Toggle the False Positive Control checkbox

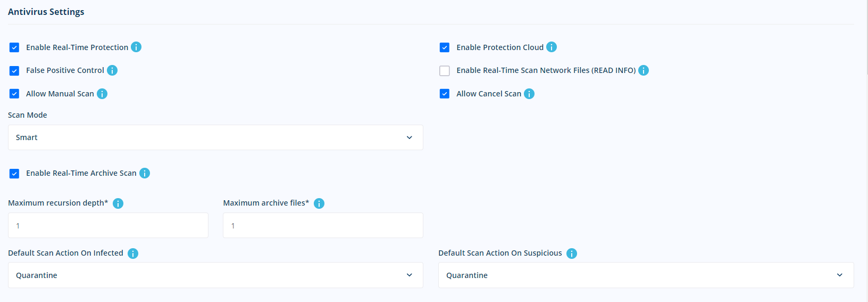pyautogui.click(x=14, y=71)
